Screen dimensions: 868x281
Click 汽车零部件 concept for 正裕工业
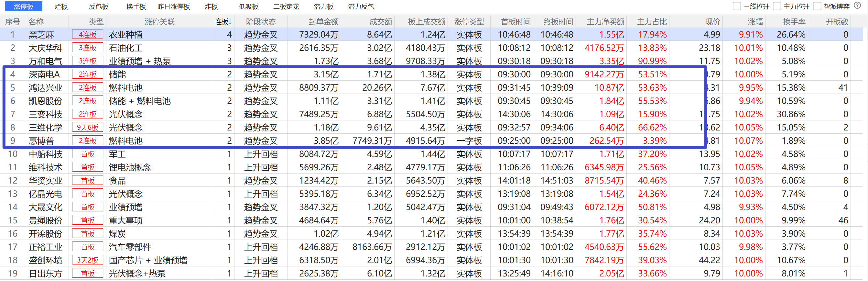pyautogui.click(x=130, y=247)
